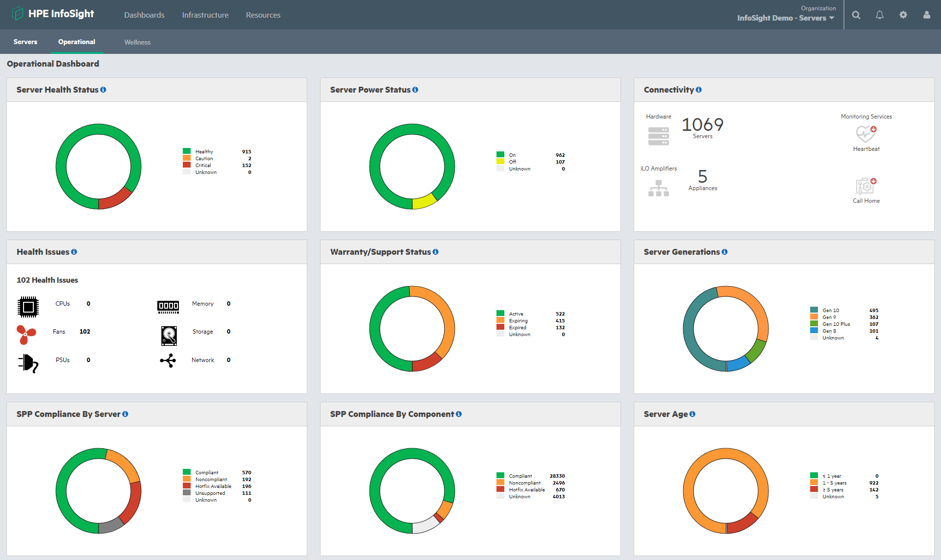Click the Connectivity info icon
The width and height of the screenshot is (941, 560).
[x=699, y=90]
